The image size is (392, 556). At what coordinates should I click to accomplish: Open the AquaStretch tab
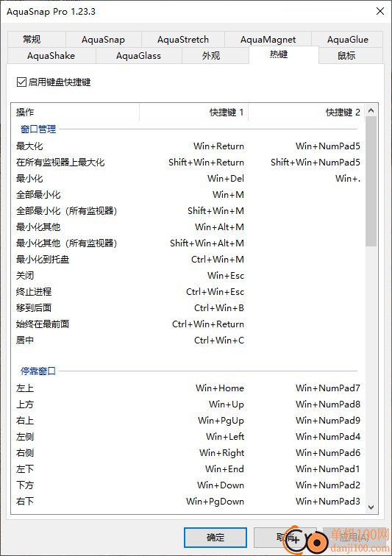coord(183,40)
